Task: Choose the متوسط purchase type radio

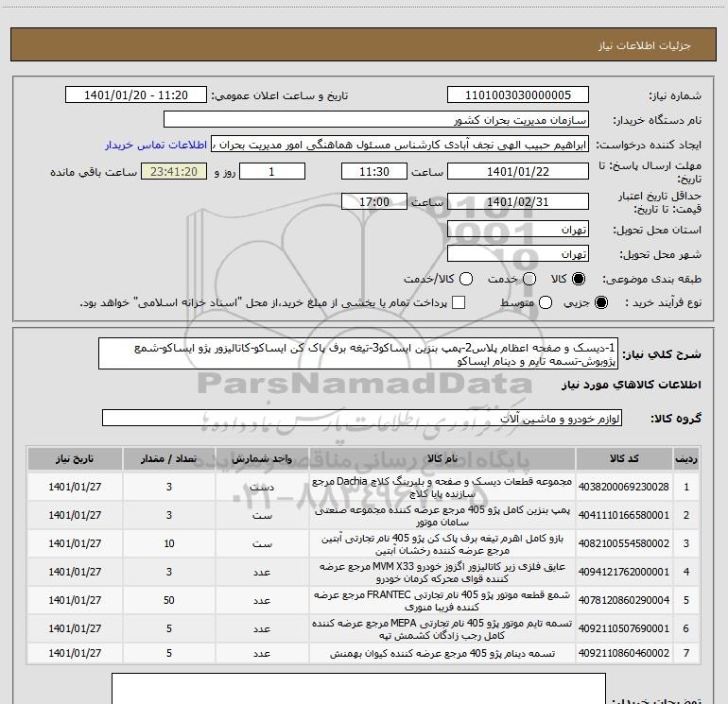Action: [x=546, y=302]
